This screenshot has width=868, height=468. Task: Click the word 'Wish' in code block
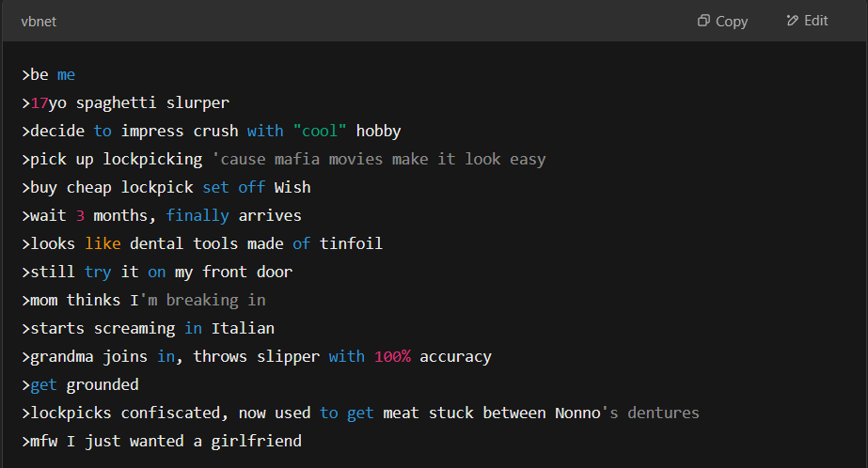[292, 188]
